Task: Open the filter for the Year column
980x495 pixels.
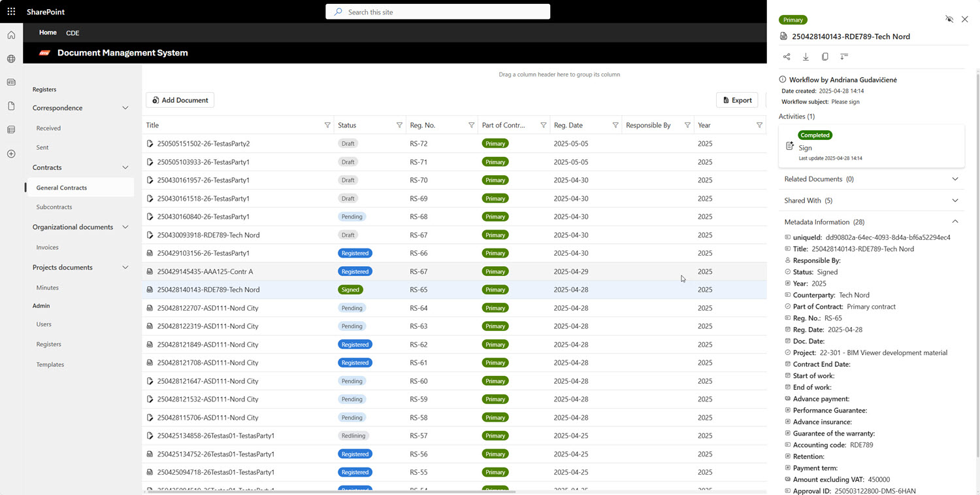Action: [759, 126]
